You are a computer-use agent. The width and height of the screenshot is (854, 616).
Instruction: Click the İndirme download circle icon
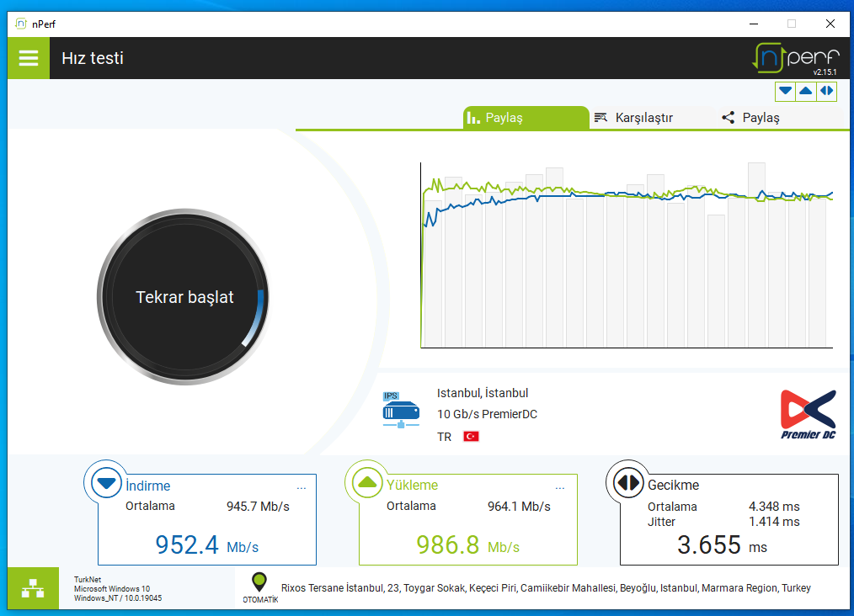(x=106, y=483)
